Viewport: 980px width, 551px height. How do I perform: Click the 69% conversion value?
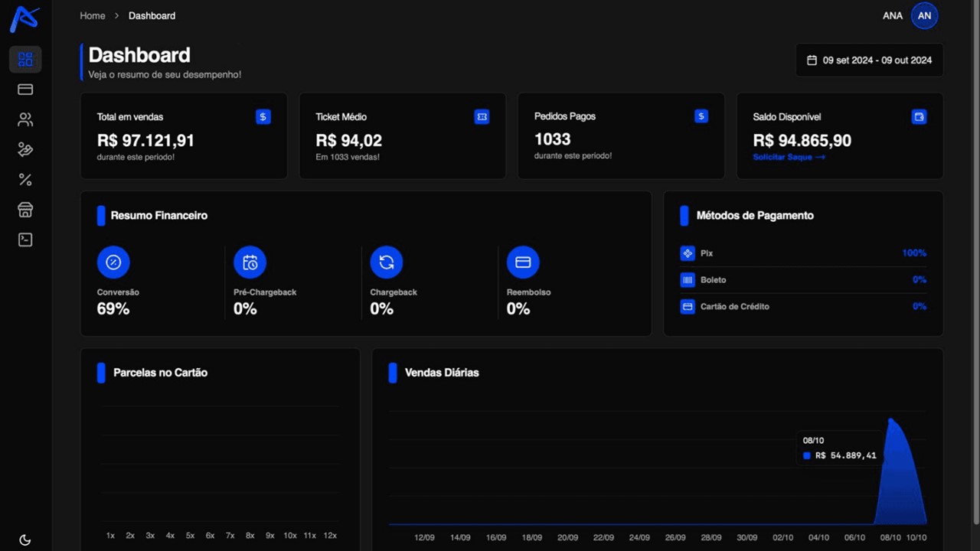[113, 309]
